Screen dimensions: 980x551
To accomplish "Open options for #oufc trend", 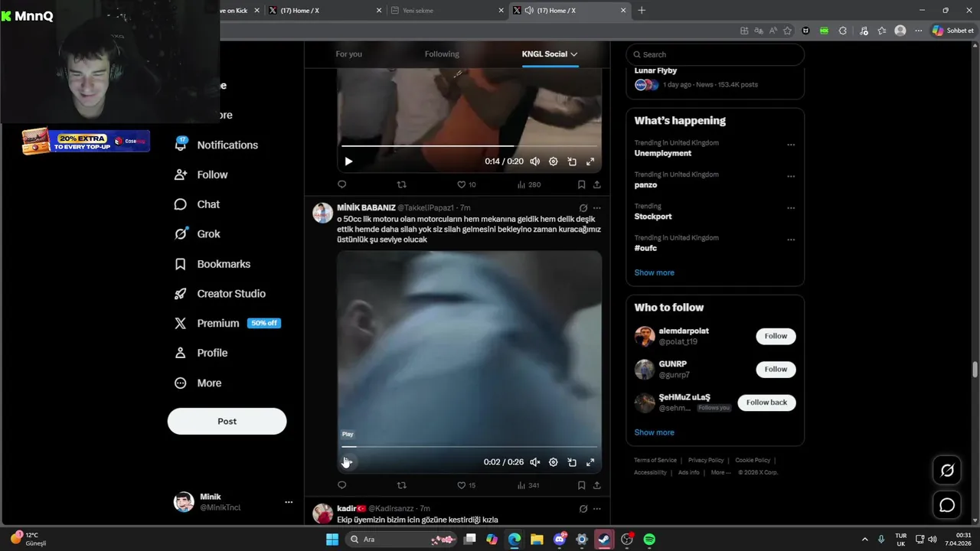I will (791, 240).
